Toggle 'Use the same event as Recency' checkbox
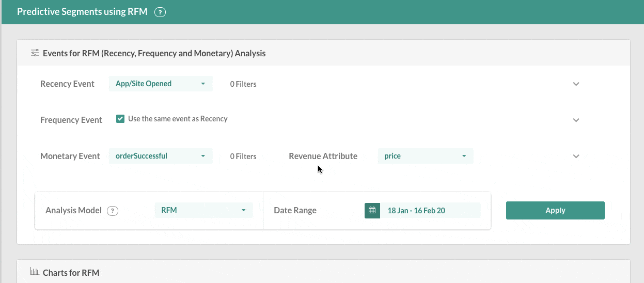Viewport: 644px width, 283px height. [x=120, y=119]
